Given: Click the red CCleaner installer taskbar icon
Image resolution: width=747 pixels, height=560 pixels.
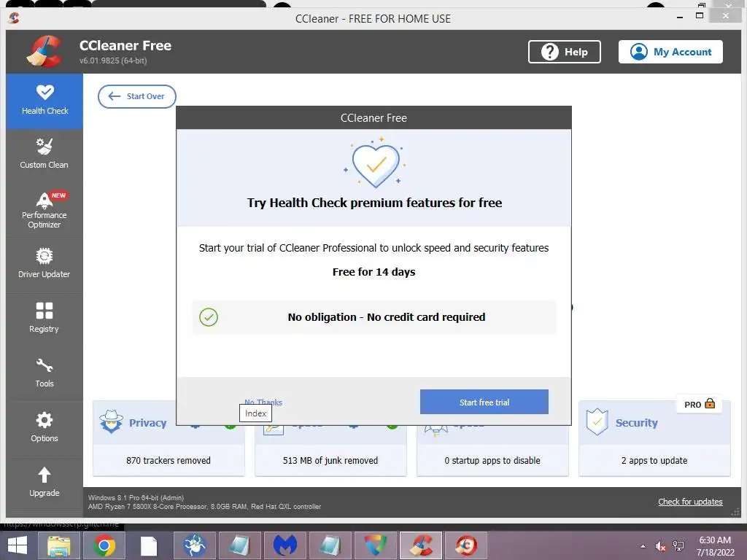Looking at the screenshot, I should [466, 545].
